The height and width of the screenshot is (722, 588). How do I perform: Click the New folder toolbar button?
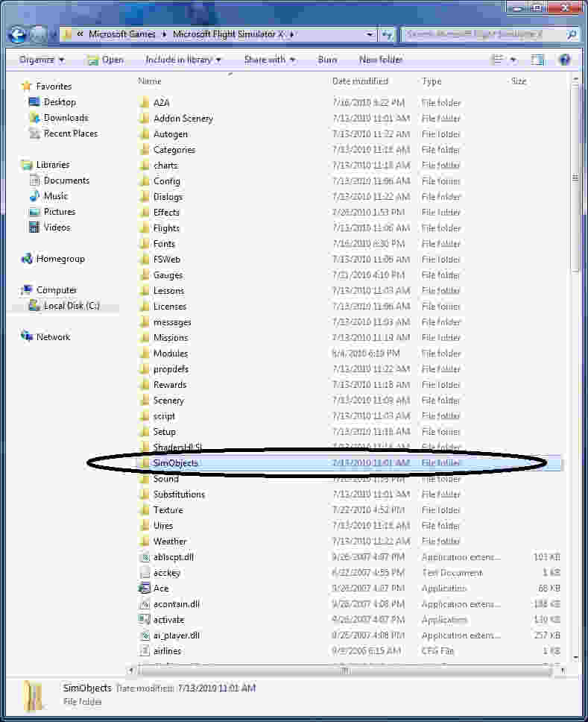tap(381, 60)
